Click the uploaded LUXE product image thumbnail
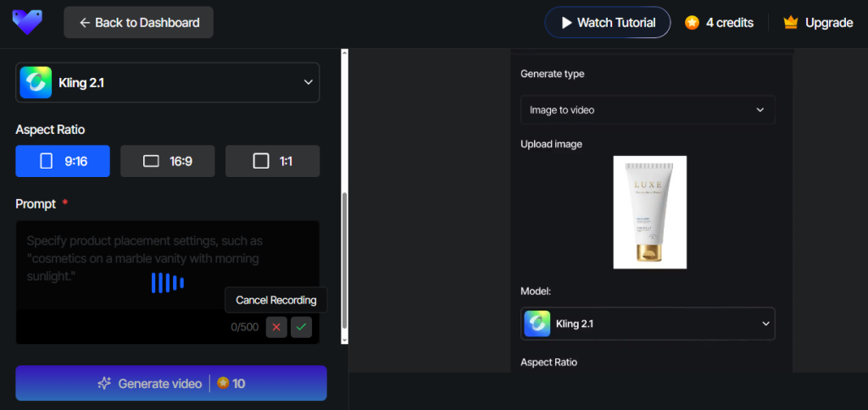Screen dimensions: 868x410 coord(649,212)
